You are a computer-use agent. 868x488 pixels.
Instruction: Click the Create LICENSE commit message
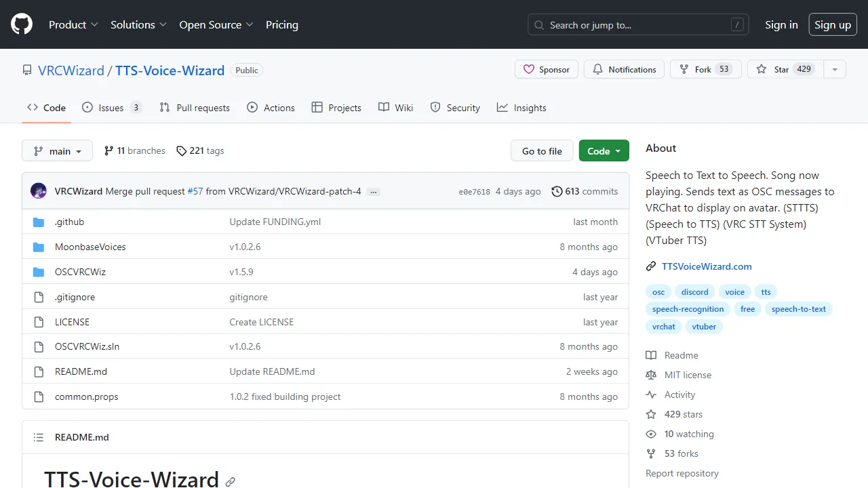(262, 322)
